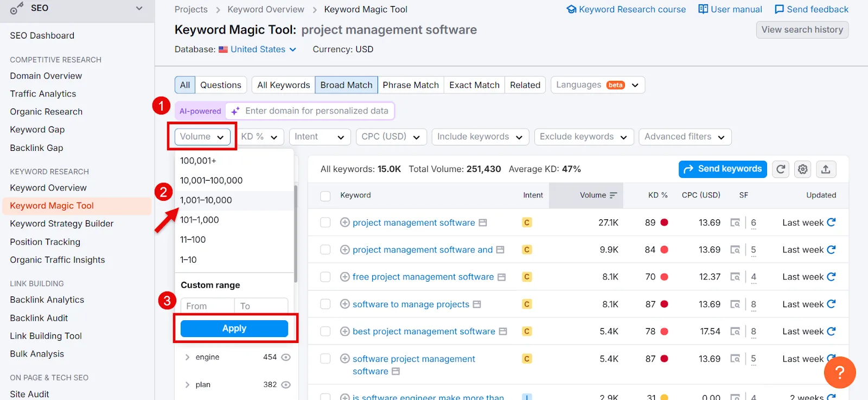Check the box for 'free project management software'

pos(325,277)
